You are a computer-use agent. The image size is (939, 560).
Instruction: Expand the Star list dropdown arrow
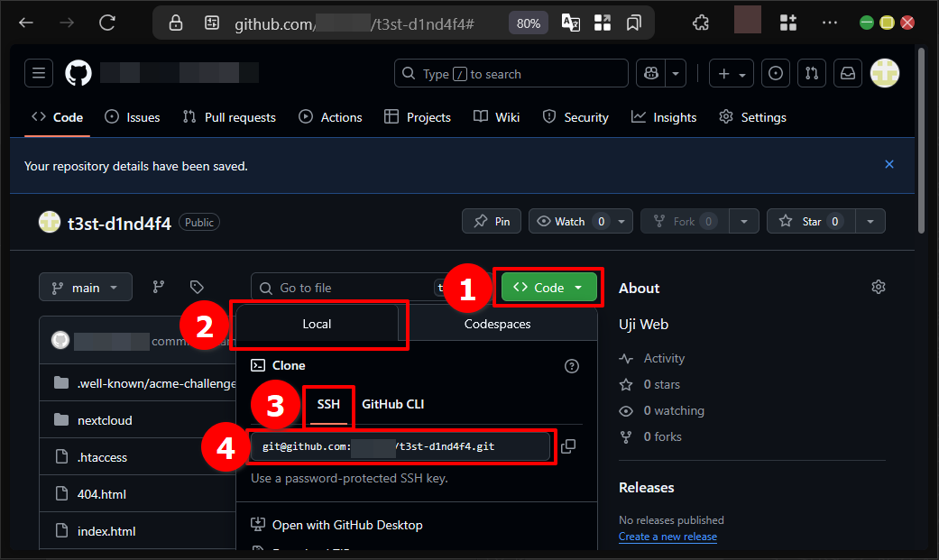870,221
